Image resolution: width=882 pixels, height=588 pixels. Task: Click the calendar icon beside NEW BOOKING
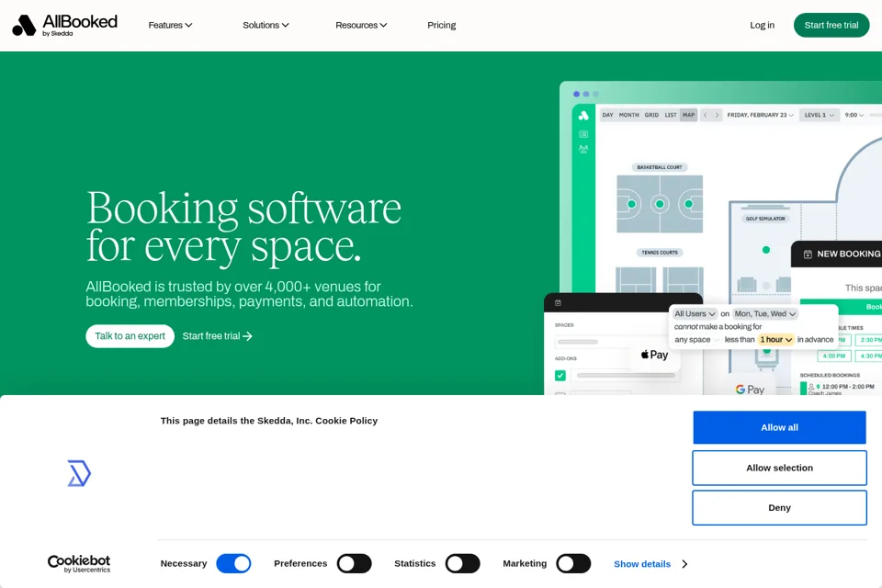coord(808,254)
